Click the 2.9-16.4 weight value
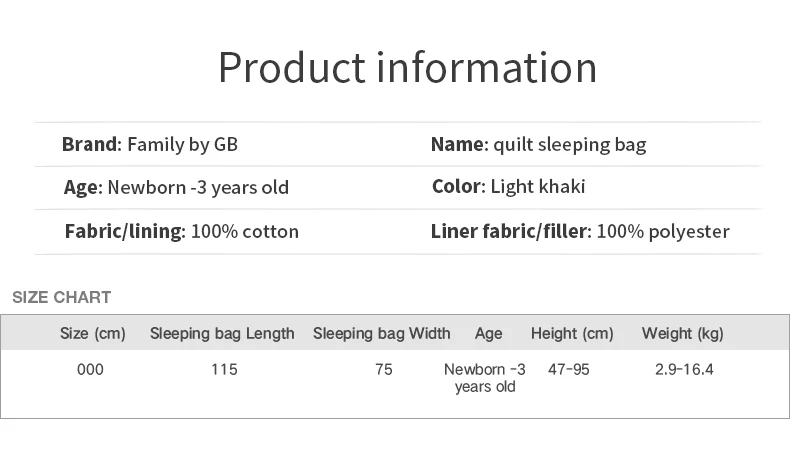Screen dimensions: 790x450 (684, 369)
